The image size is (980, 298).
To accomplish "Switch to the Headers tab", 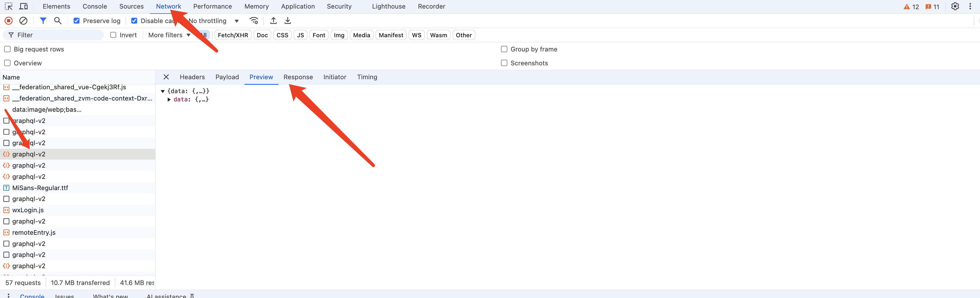I will (193, 77).
